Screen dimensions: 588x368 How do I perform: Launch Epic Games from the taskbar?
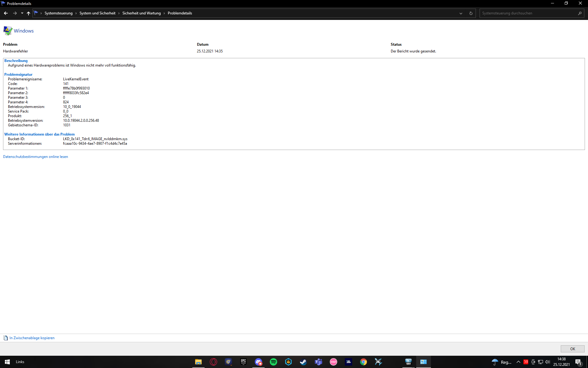(x=243, y=362)
